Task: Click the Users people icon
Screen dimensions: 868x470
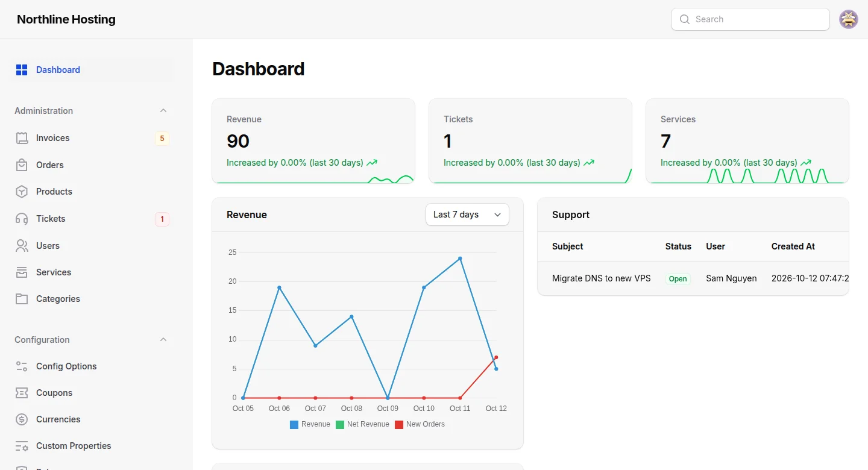Action: [x=22, y=246]
